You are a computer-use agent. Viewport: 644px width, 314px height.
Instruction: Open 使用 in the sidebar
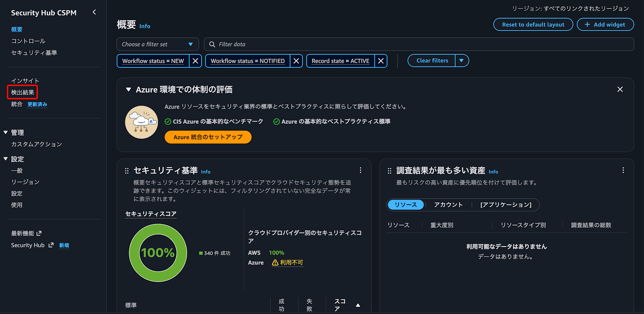(17, 205)
